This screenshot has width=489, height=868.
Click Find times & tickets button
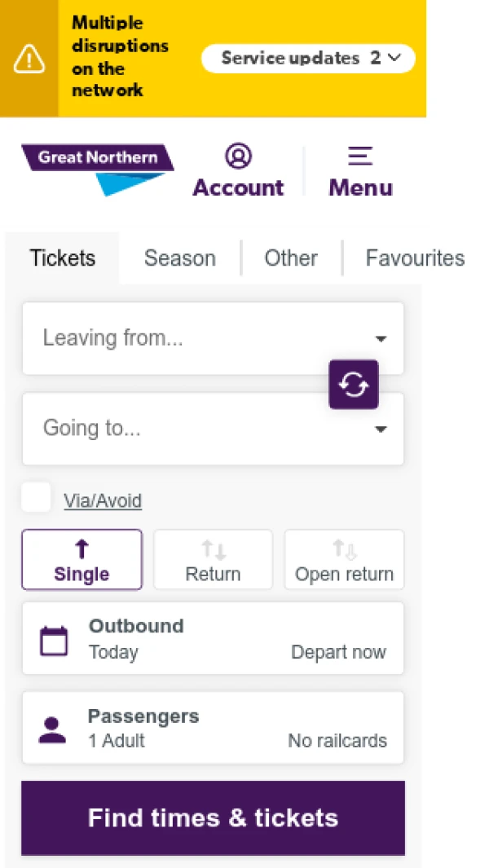pos(214,818)
